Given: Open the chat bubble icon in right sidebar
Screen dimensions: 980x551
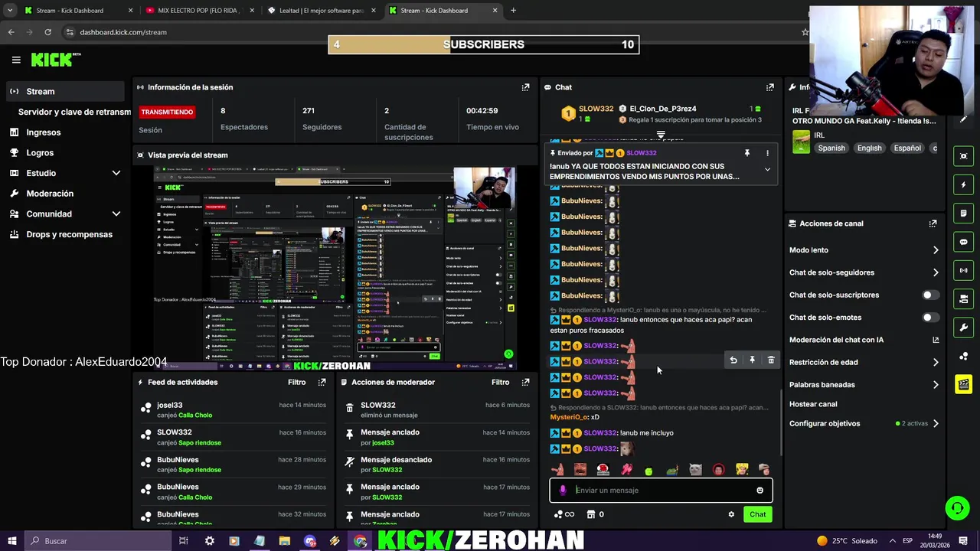Looking at the screenshot, I should click(x=963, y=242).
